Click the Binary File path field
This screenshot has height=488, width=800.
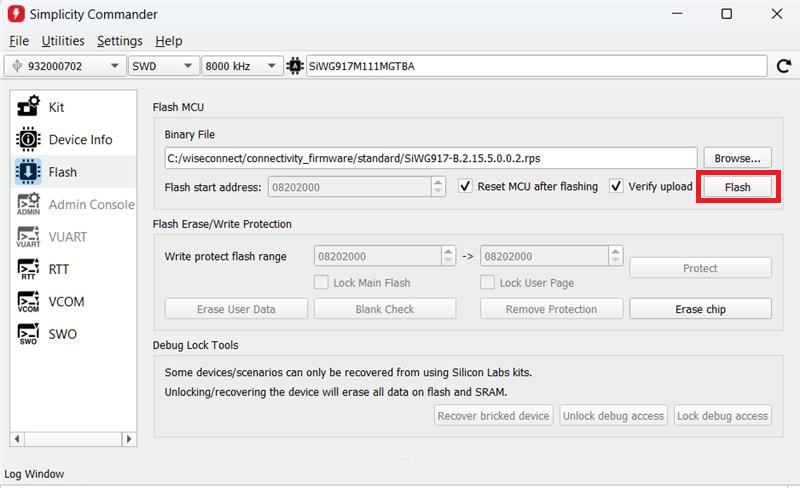(431, 158)
